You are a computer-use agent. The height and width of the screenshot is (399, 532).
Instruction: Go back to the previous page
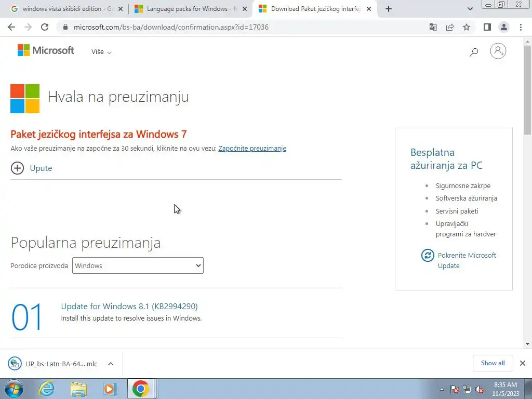(x=11, y=27)
